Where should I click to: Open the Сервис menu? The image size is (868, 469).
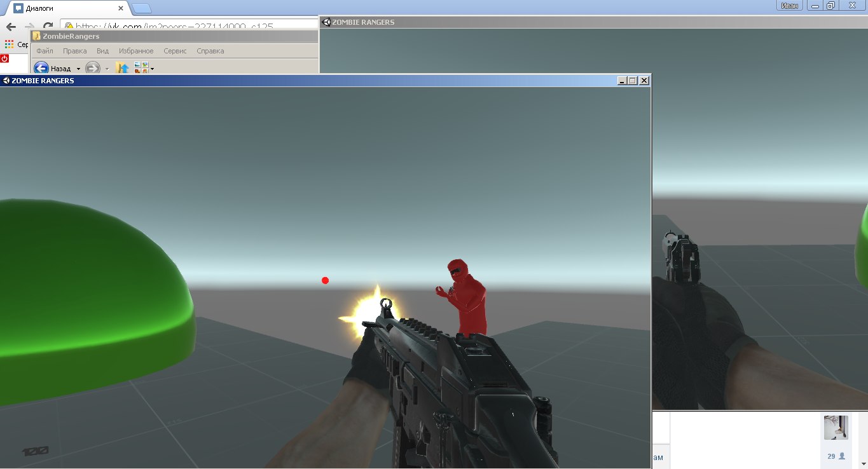coord(175,51)
